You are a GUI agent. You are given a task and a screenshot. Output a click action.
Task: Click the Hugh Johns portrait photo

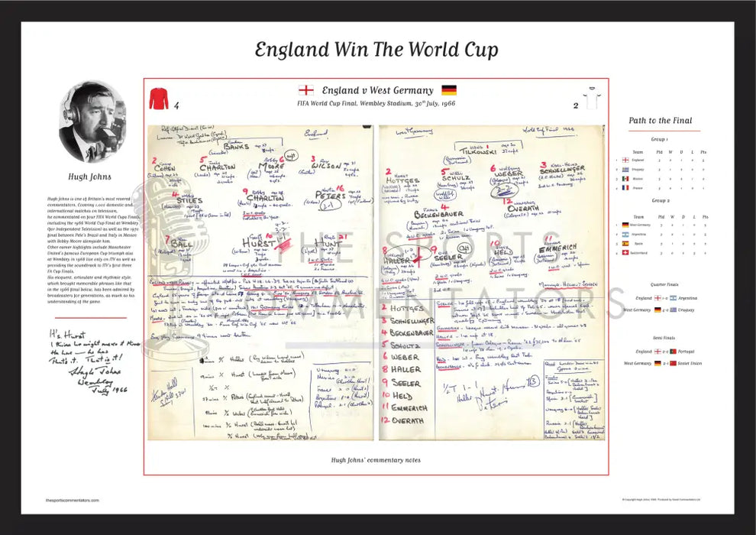click(x=92, y=122)
